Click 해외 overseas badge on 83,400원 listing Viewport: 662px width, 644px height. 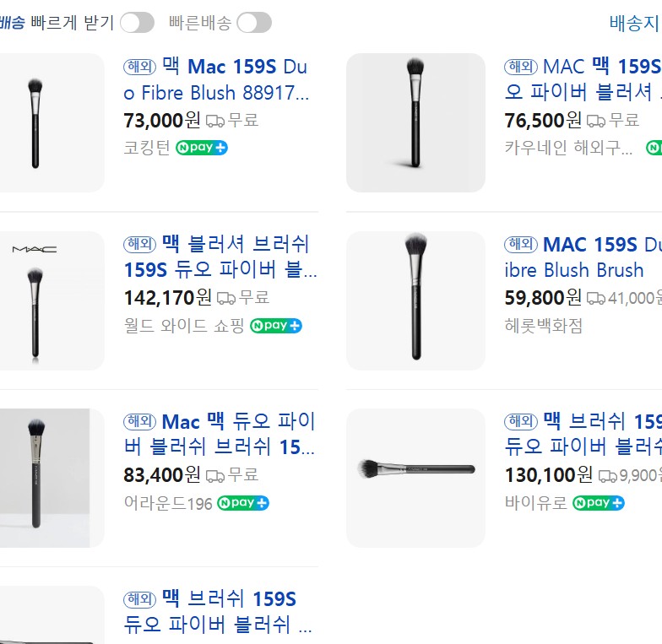[x=139, y=422]
